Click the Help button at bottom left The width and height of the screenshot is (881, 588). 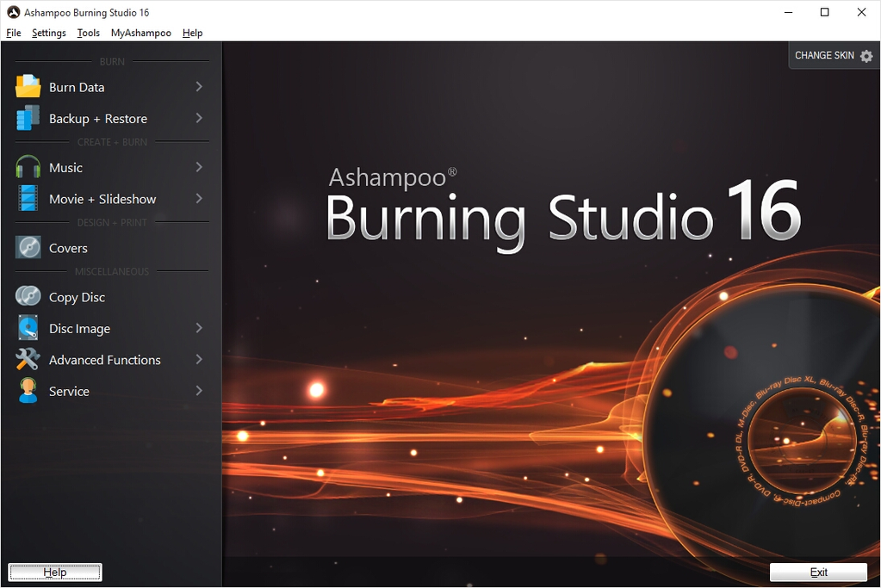point(55,573)
